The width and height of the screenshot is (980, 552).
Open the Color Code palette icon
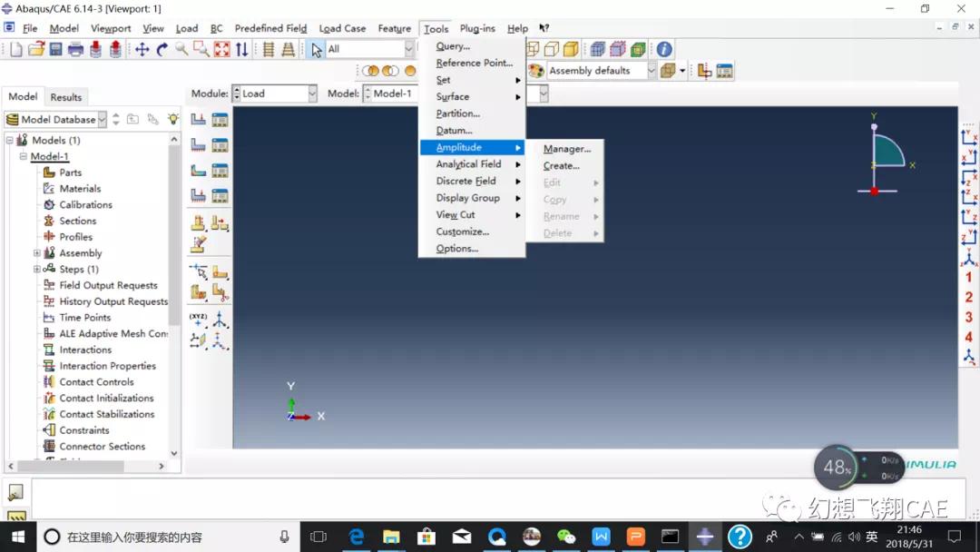pos(535,71)
